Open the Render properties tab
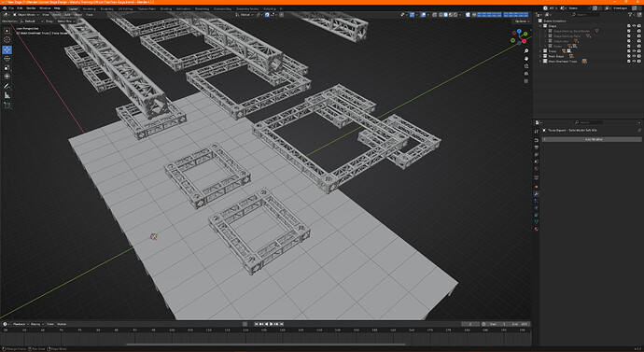Image resolution: width=644 pixels, height=352 pixels. pos(537,140)
